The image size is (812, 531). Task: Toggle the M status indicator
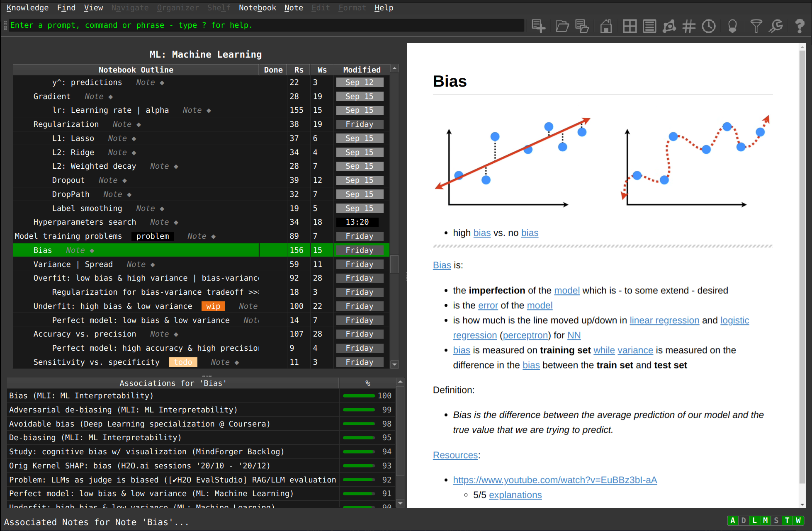tap(766, 520)
